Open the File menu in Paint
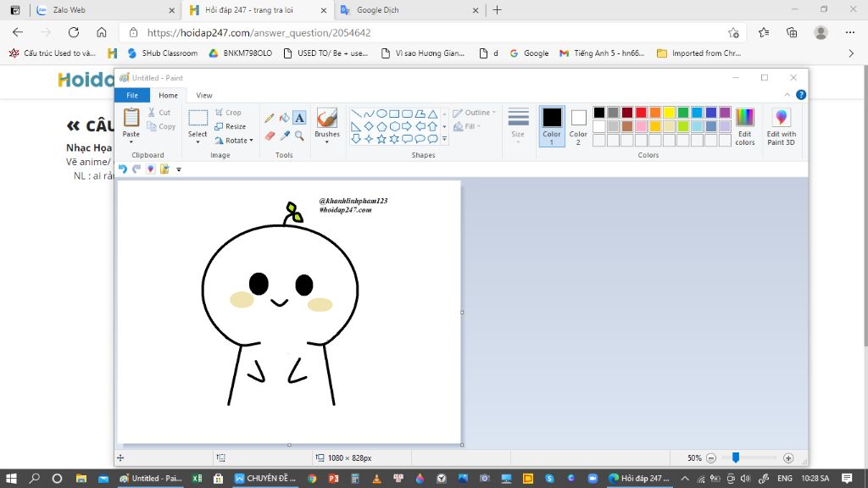 pos(132,95)
